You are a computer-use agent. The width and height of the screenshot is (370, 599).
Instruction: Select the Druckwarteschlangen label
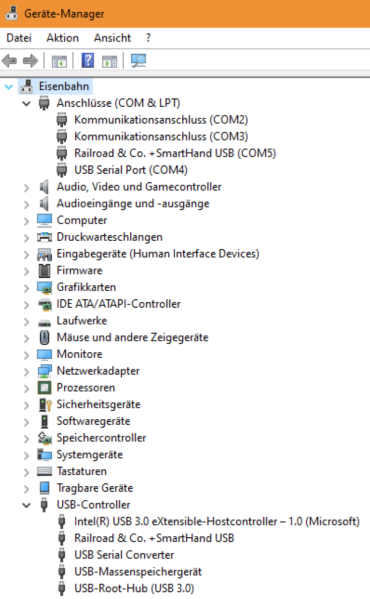click(x=110, y=237)
